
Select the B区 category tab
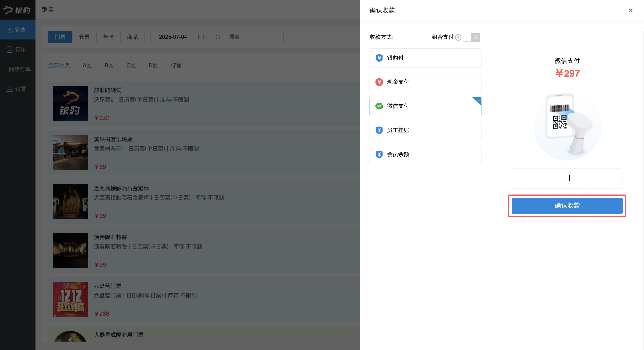pos(109,65)
